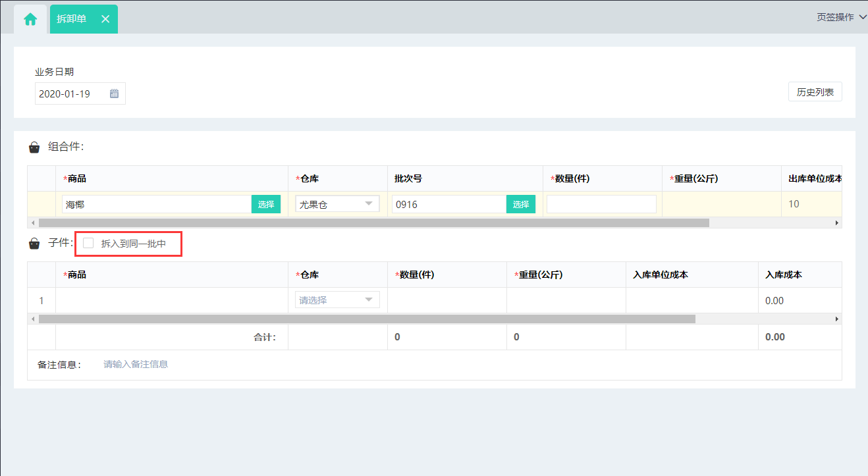
Task: Click 选择 button next to 海椰
Action: tap(266, 204)
